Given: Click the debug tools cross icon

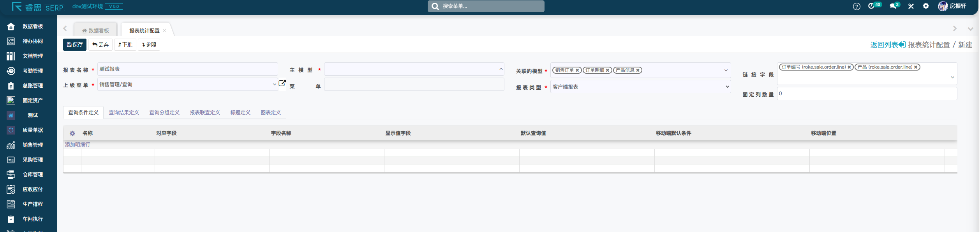Looking at the screenshot, I should click(911, 6).
